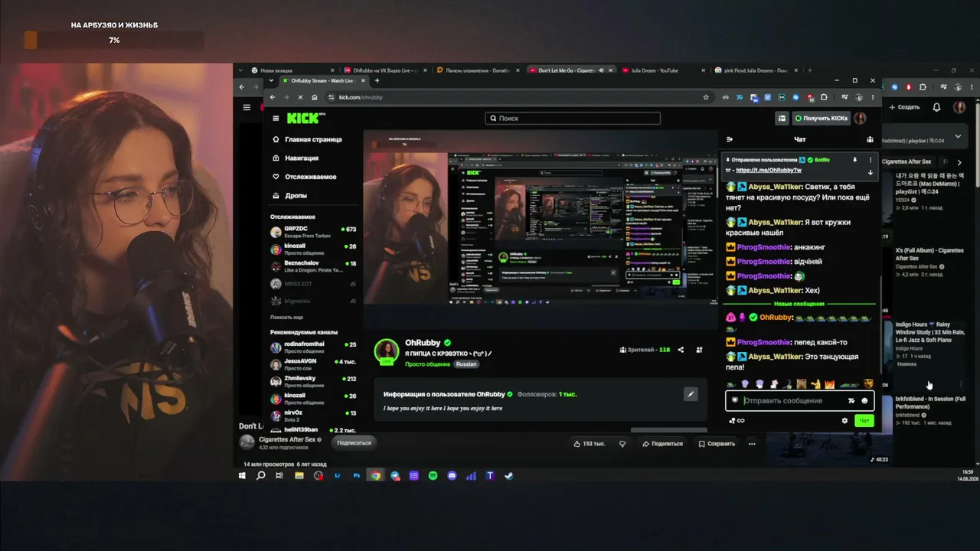The width and height of the screenshot is (980, 551).
Task: Open Steam from the taskbar
Action: point(508,475)
